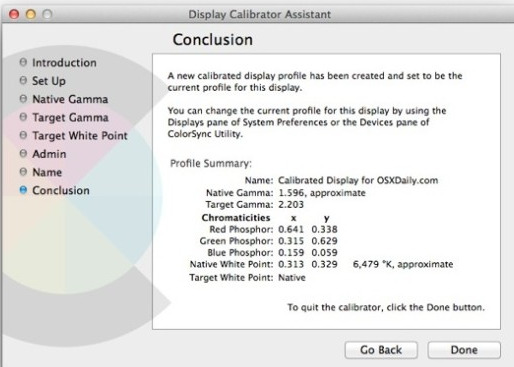
Task: Select the Admin step
Action: pyautogui.click(x=49, y=154)
